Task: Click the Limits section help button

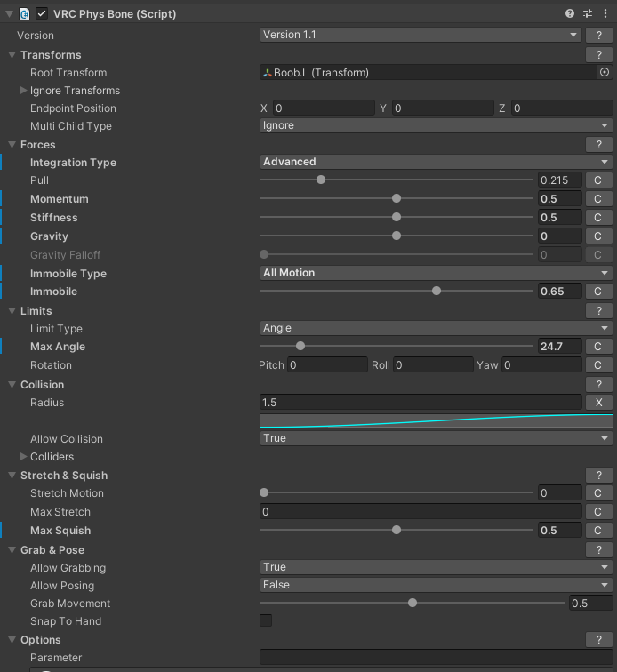Action: point(598,311)
